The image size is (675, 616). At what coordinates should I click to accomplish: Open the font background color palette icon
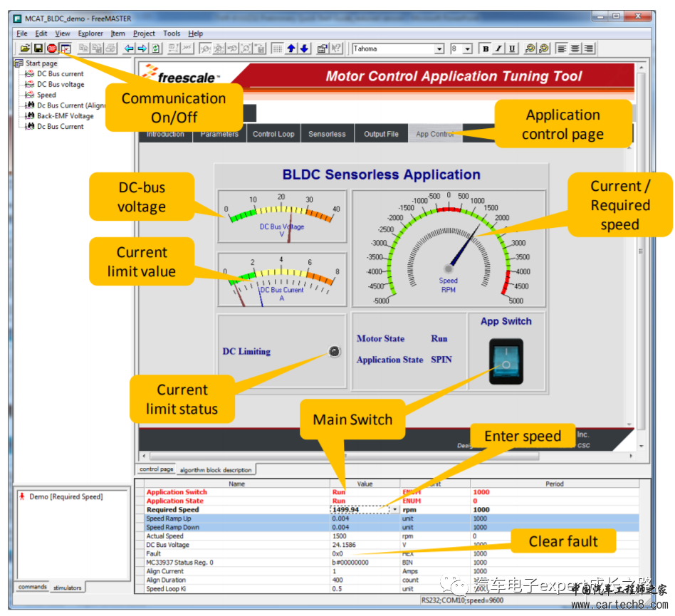click(x=544, y=48)
